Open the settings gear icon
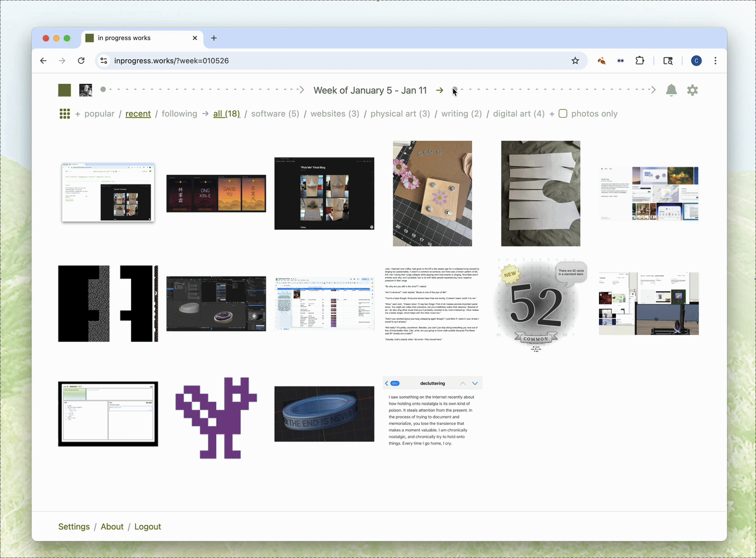This screenshot has width=756, height=558. point(692,90)
